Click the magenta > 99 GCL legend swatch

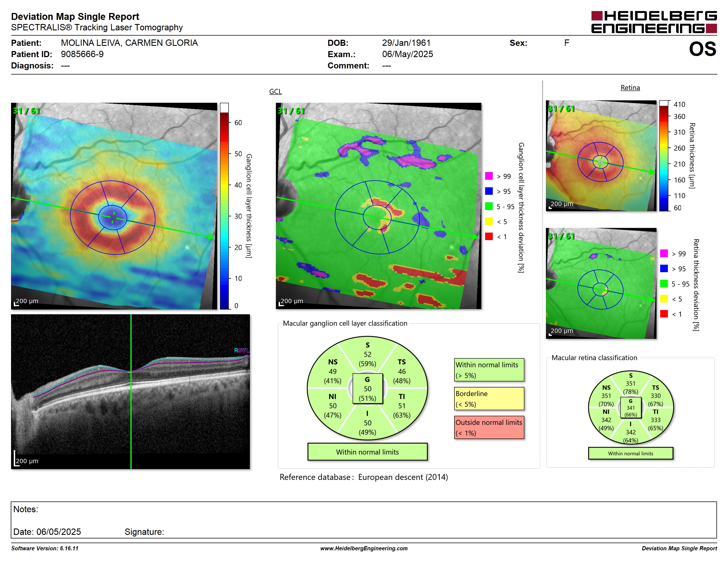pos(489,176)
